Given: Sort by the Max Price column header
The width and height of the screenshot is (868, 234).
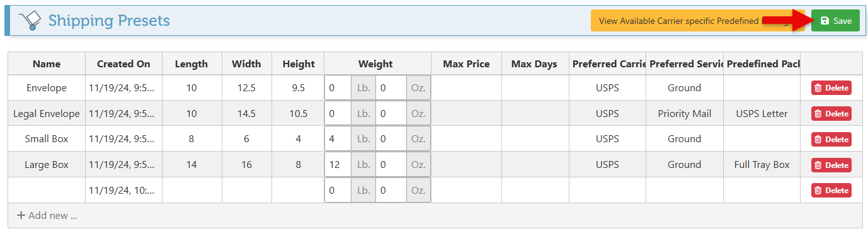Looking at the screenshot, I should (466, 64).
